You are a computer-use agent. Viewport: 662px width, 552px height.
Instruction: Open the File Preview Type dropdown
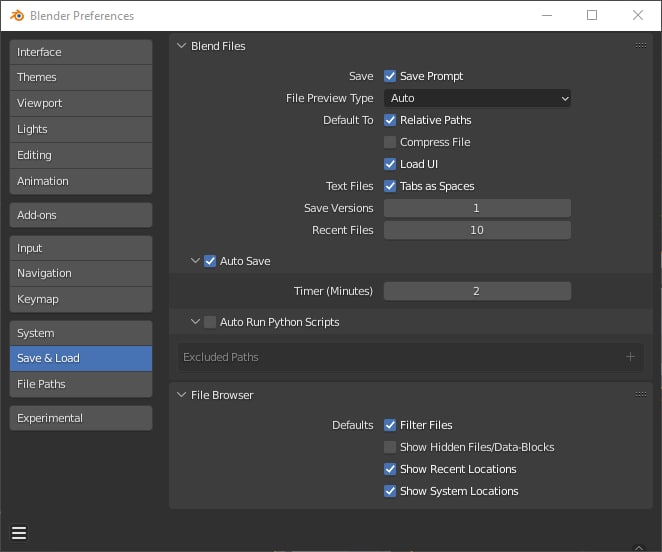[477, 98]
